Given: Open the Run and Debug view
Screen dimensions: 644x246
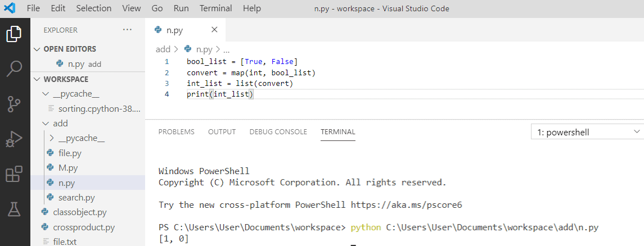Looking at the screenshot, I should (x=15, y=140).
